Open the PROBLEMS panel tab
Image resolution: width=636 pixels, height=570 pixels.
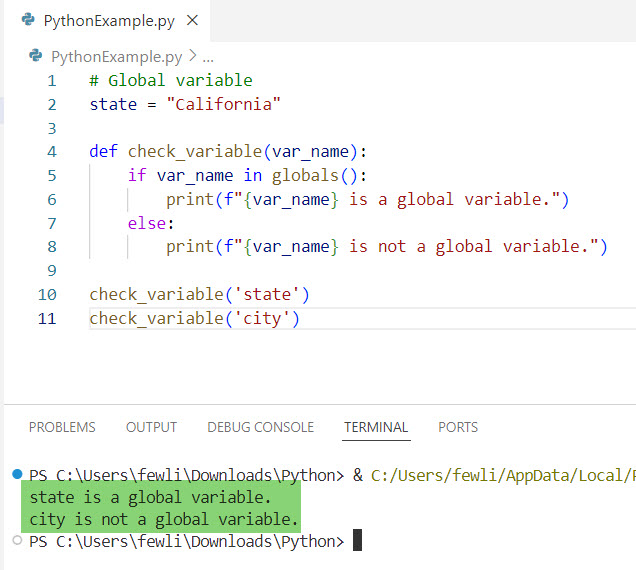click(62, 427)
